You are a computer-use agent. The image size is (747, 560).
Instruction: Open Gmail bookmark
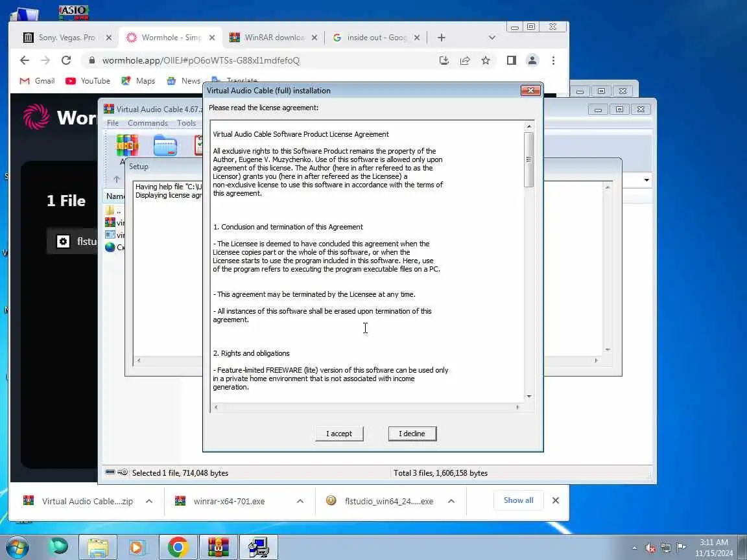[x=37, y=81]
